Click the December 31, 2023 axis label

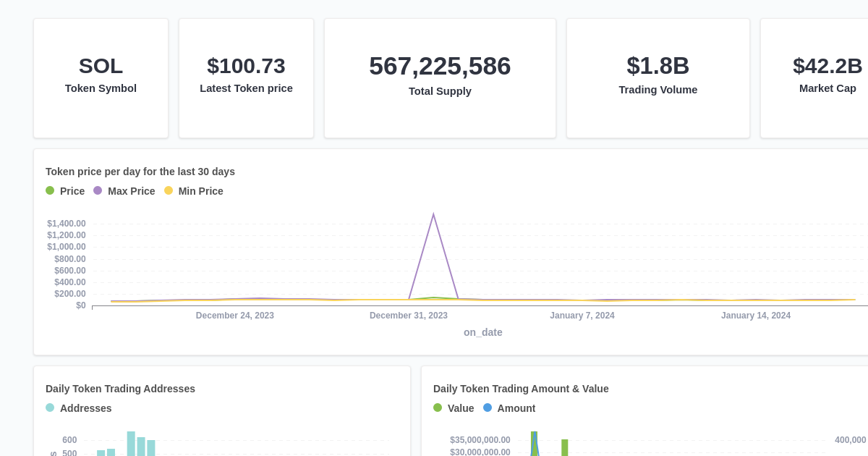coord(409,315)
